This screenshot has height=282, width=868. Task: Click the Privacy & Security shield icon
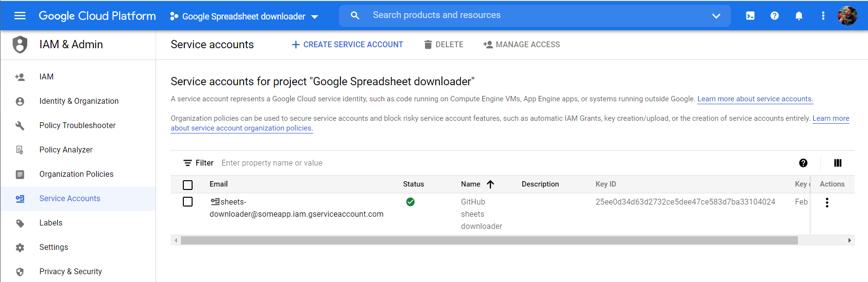[20, 272]
